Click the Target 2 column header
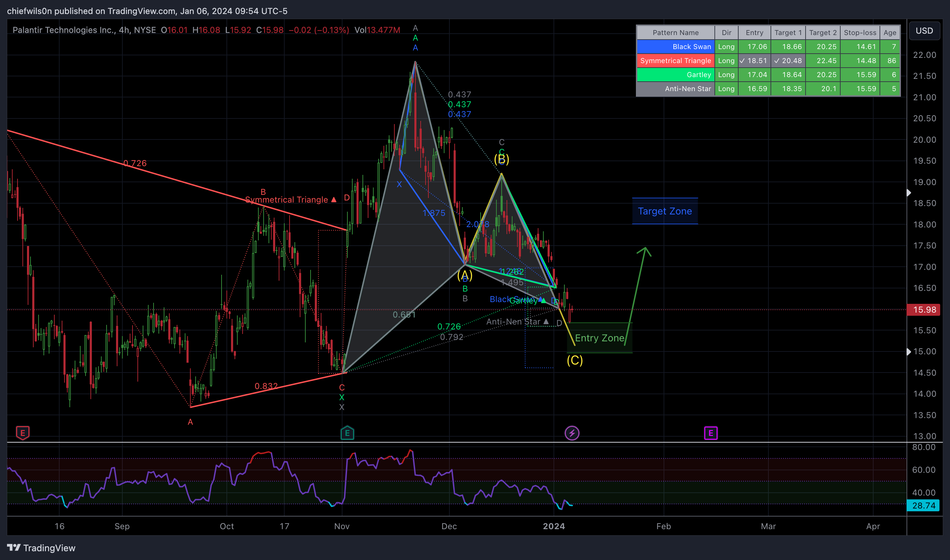 coord(823,33)
